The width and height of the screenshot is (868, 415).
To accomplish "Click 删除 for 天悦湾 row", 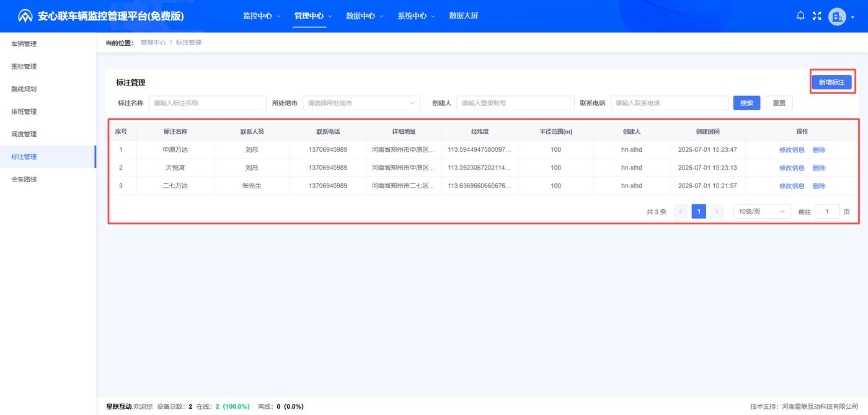I will click(x=819, y=168).
